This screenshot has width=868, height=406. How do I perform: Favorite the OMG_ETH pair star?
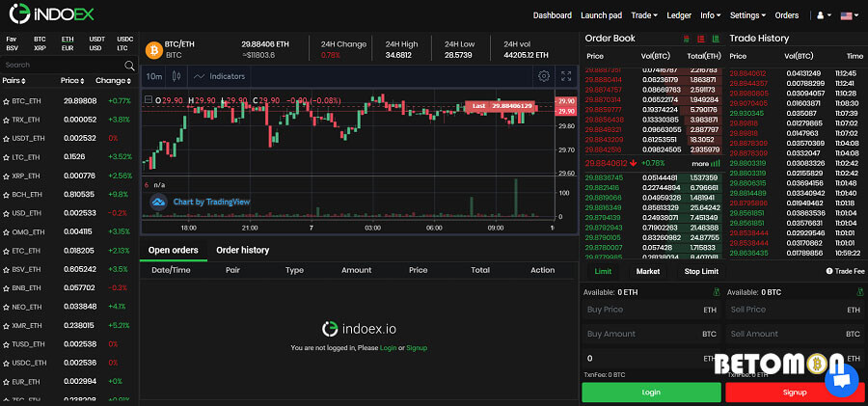pos(6,232)
